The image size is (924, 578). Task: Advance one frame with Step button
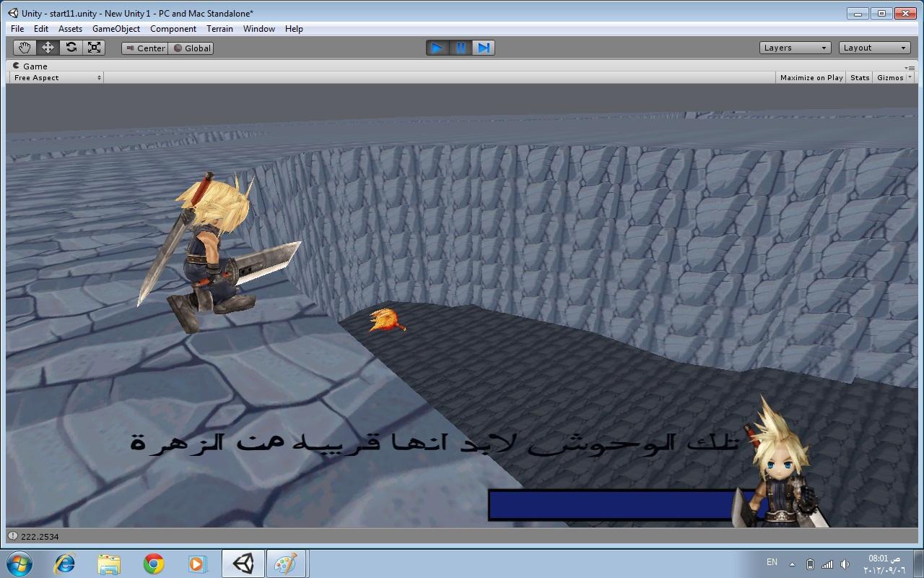[x=484, y=48]
